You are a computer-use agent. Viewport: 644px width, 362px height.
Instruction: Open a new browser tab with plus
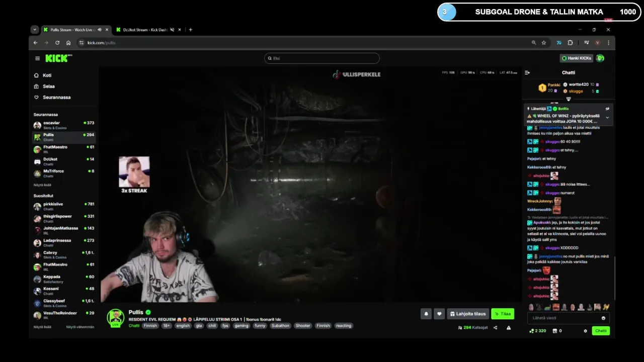coord(190,30)
